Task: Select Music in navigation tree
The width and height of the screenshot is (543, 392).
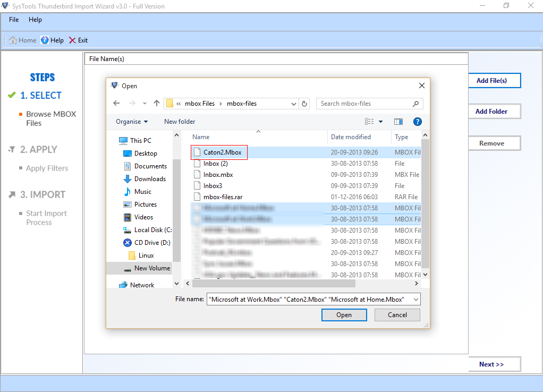Action: point(138,192)
